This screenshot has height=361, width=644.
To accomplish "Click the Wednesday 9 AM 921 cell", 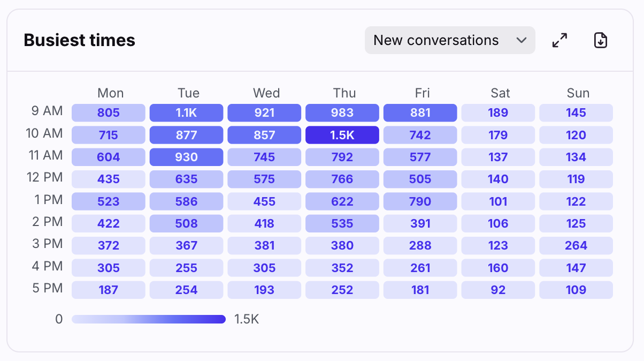I will (x=264, y=113).
